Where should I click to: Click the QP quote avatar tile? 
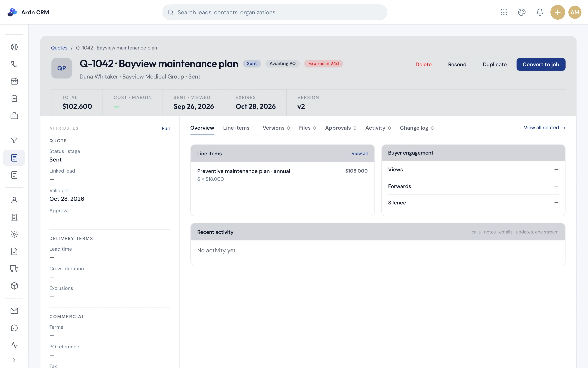click(x=61, y=68)
